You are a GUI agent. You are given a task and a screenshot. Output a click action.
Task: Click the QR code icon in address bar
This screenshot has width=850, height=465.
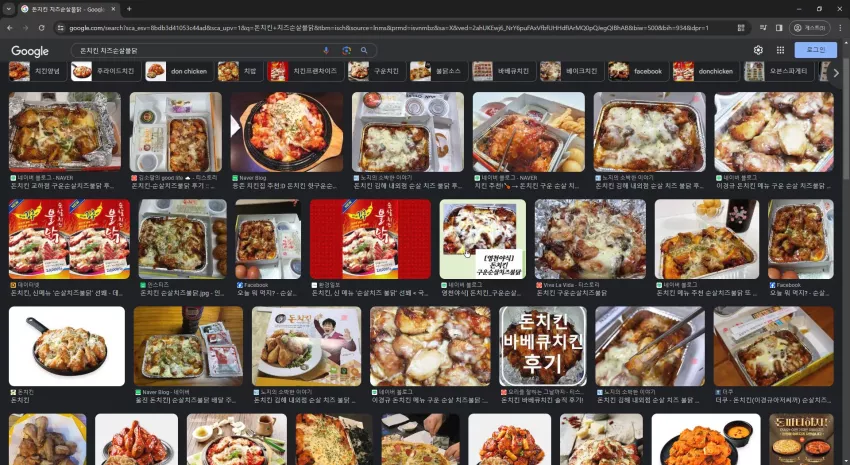point(741,28)
